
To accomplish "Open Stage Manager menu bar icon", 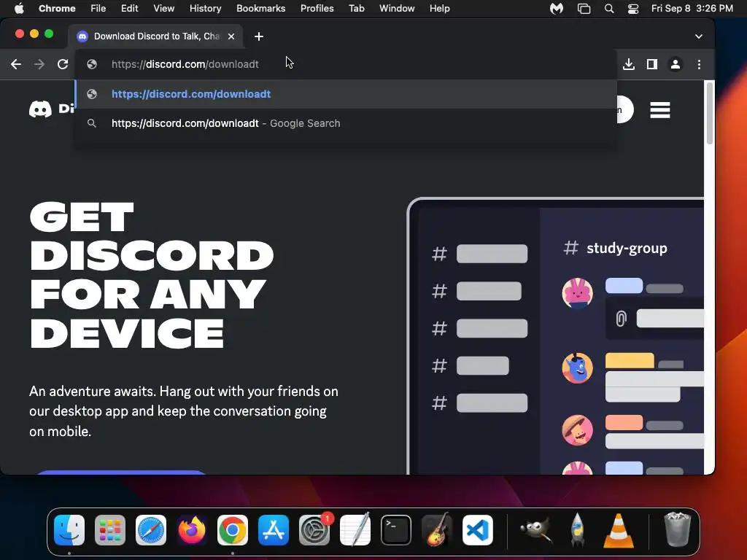I will coord(584,9).
